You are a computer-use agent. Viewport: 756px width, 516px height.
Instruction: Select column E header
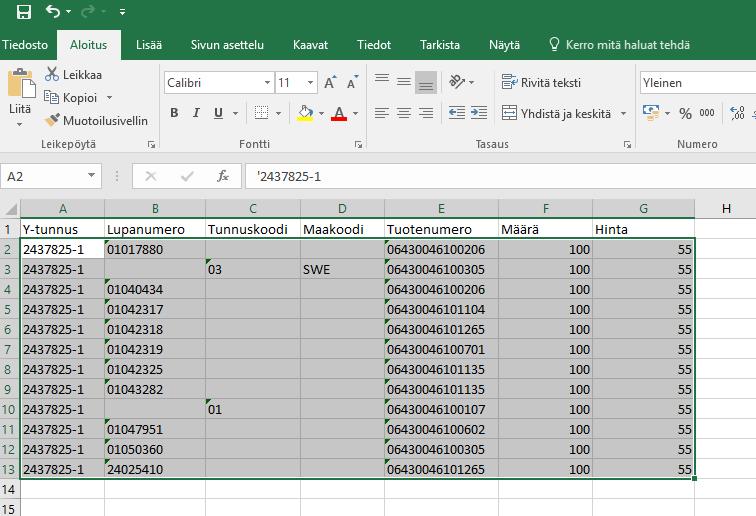[x=441, y=208]
